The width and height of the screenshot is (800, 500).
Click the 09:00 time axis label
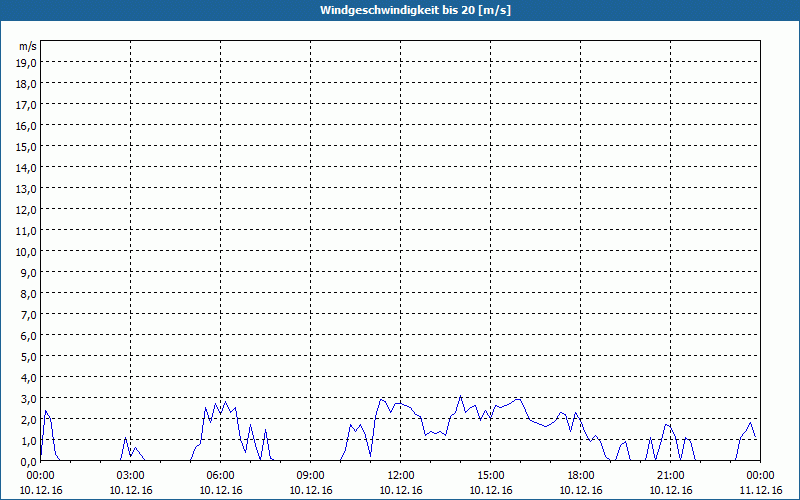311,475
